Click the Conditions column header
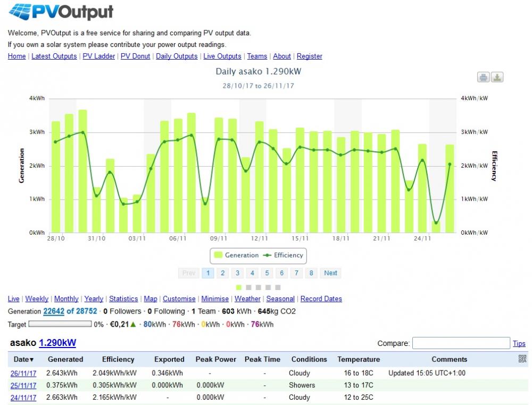This screenshot has height=405, width=532. tap(309, 359)
